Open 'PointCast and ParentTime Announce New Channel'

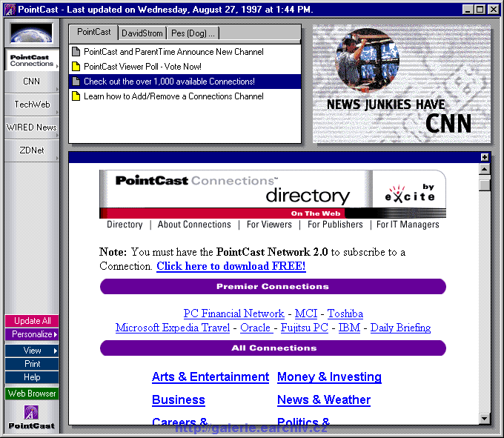click(x=173, y=52)
